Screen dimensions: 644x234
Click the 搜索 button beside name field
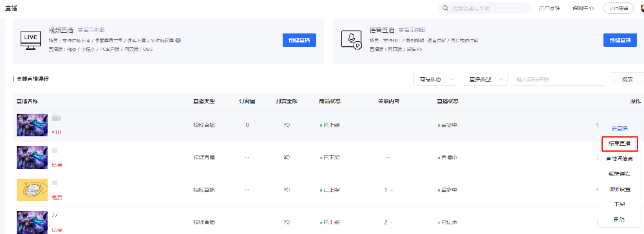pos(627,80)
